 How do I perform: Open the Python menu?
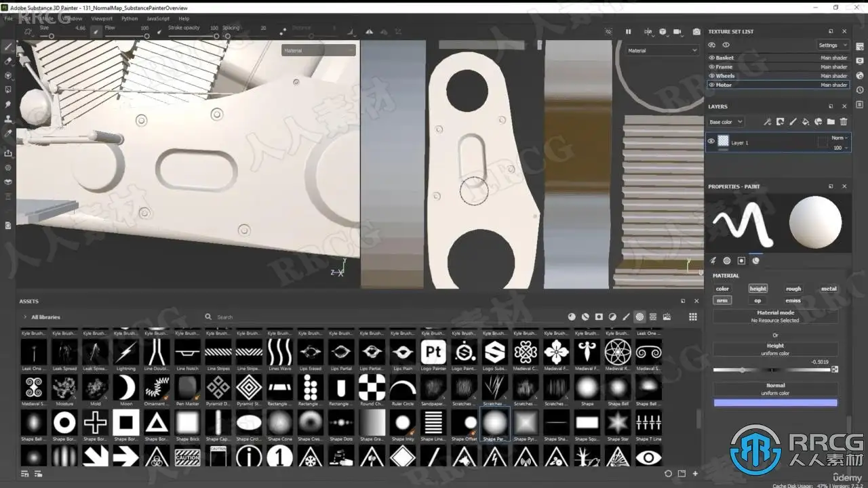tap(130, 18)
